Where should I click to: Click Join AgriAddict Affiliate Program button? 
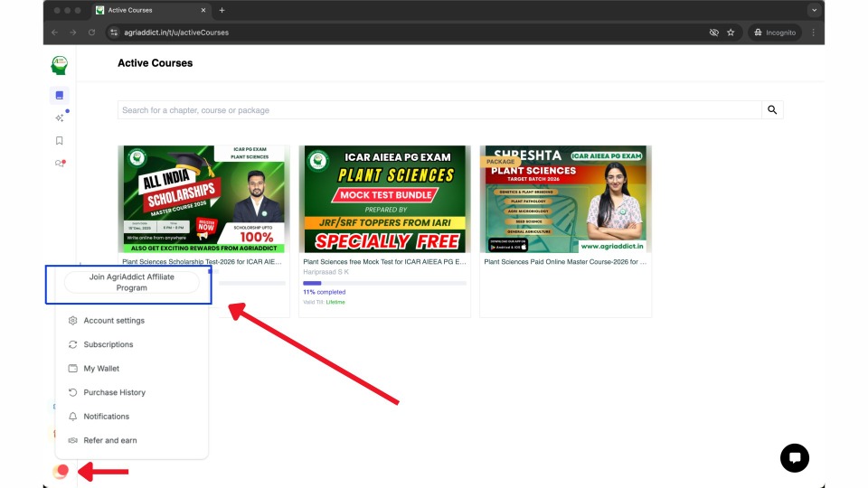point(131,282)
